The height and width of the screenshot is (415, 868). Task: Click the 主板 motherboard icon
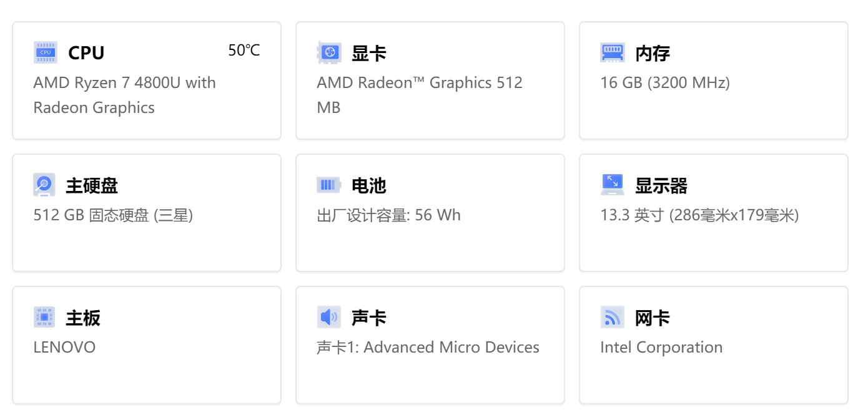pos(44,318)
